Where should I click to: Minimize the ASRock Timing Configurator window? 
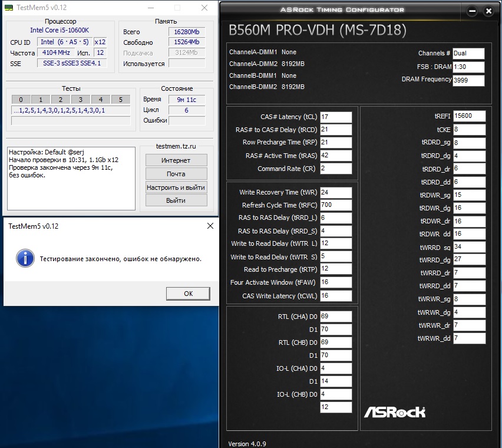point(472,11)
